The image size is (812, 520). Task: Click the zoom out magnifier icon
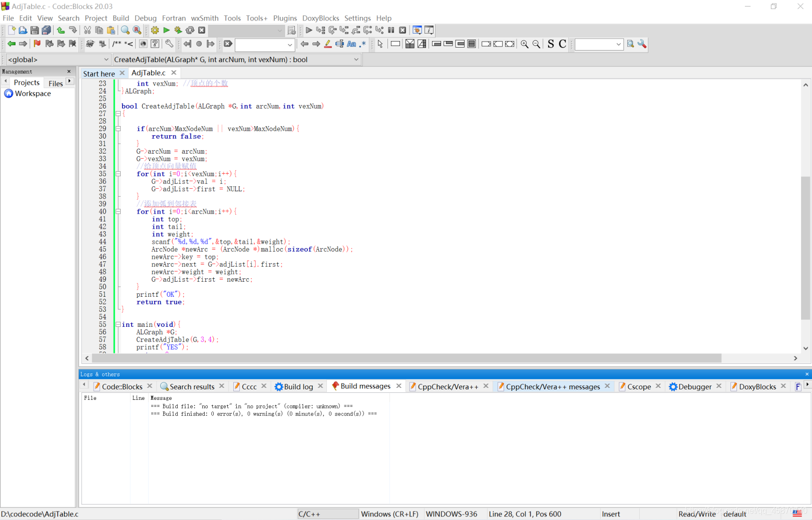(536, 44)
